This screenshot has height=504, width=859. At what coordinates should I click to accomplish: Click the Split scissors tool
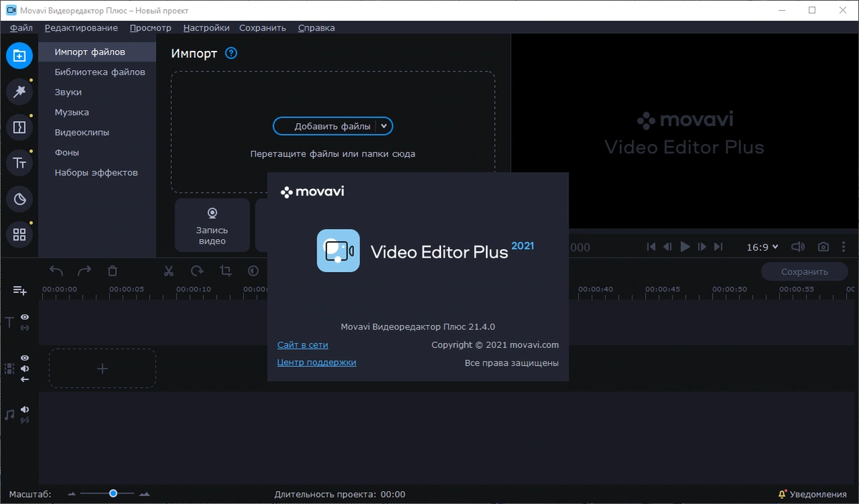pyautogui.click(x=169, y=271)
